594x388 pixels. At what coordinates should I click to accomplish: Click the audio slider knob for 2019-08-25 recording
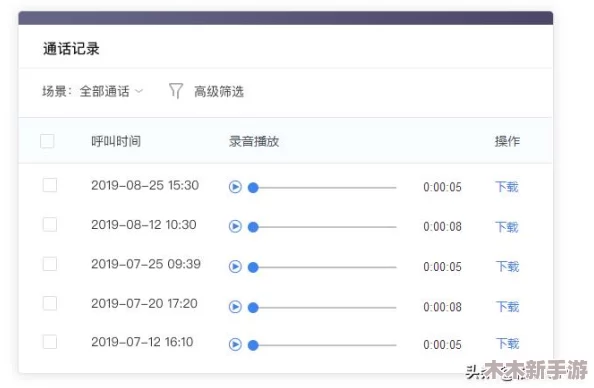253,188
